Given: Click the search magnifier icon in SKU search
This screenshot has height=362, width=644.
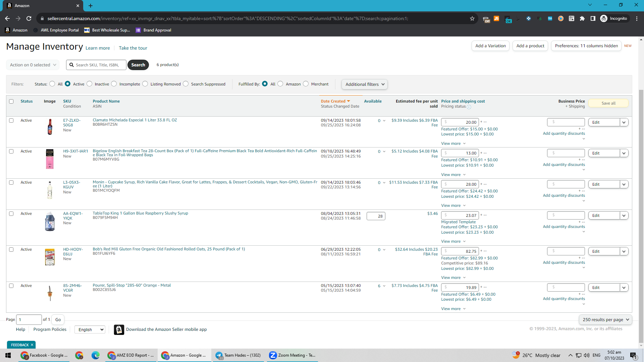Looking at the screenshot, I should pos(71,65).
